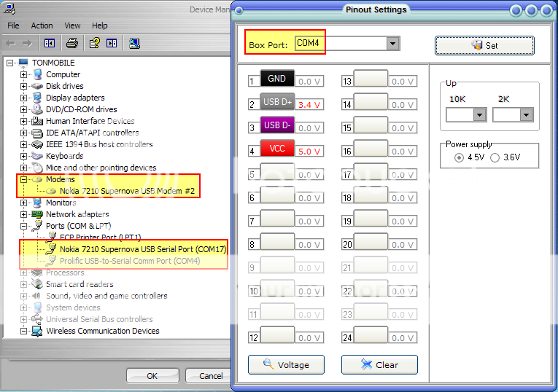Viewport: 558px width, 392px height.
Task: Select the Display adapters icon
Action: point(37,98)
